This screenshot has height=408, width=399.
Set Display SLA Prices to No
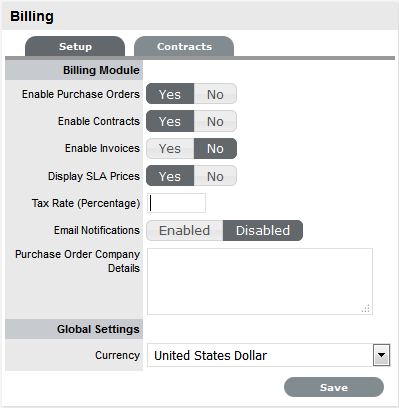coord(215,176)
